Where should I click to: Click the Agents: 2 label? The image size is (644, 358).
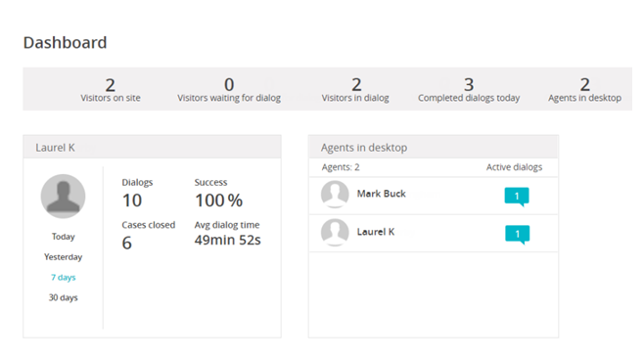341,167
